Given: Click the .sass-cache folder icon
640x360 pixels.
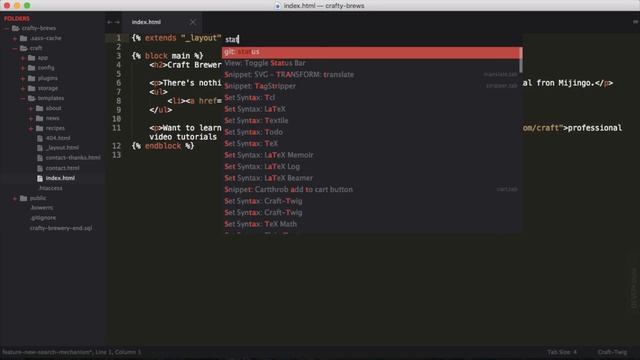Looking at the screenshot, I should pyautogui.click(x=24, y=38).
